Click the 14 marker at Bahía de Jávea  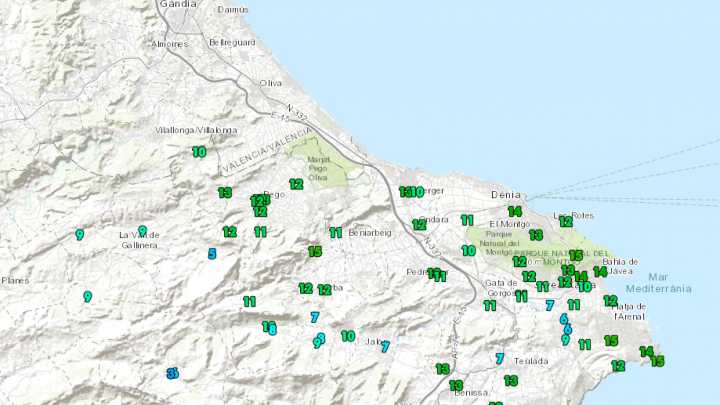(x=599, y=271)
